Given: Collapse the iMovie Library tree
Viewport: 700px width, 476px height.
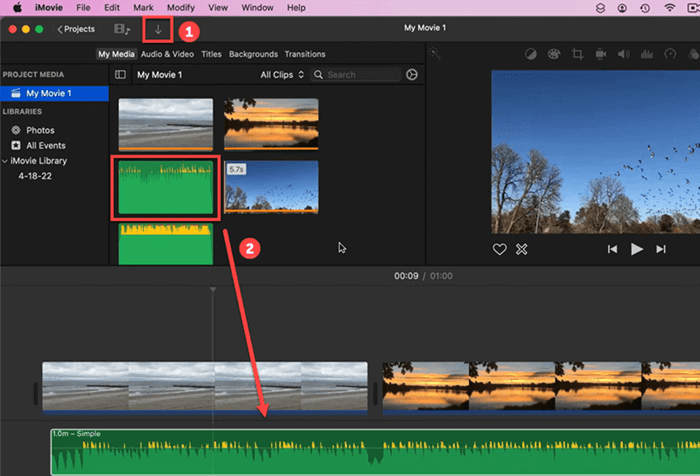Looking at the screenshot, I should tap(4, 161).
